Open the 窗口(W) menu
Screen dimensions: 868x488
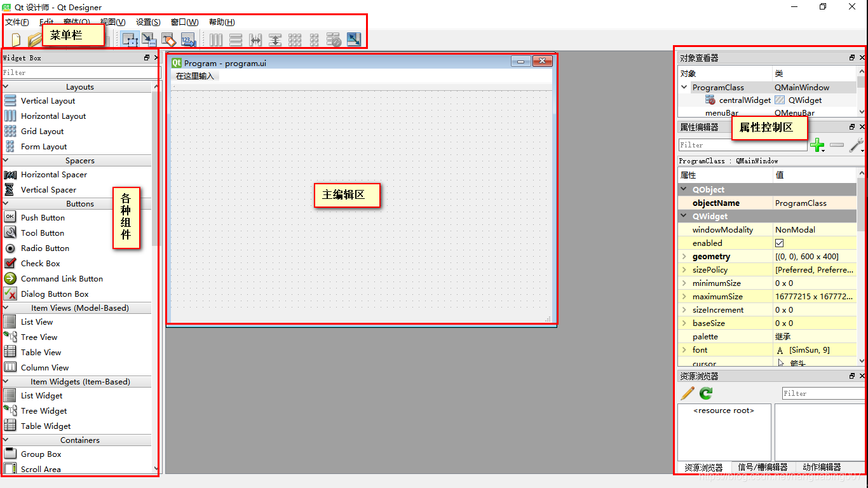[x=185, y=22]
